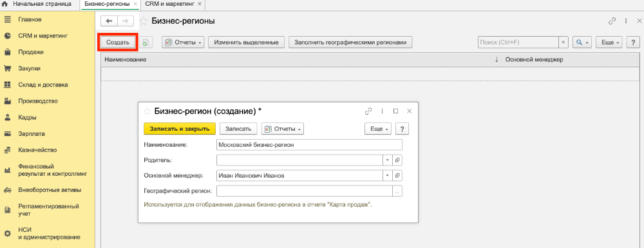The height and width of the screenshot is (248, 644).
Task: Open the Кадры person icon
Action: (x=7, y=117)
